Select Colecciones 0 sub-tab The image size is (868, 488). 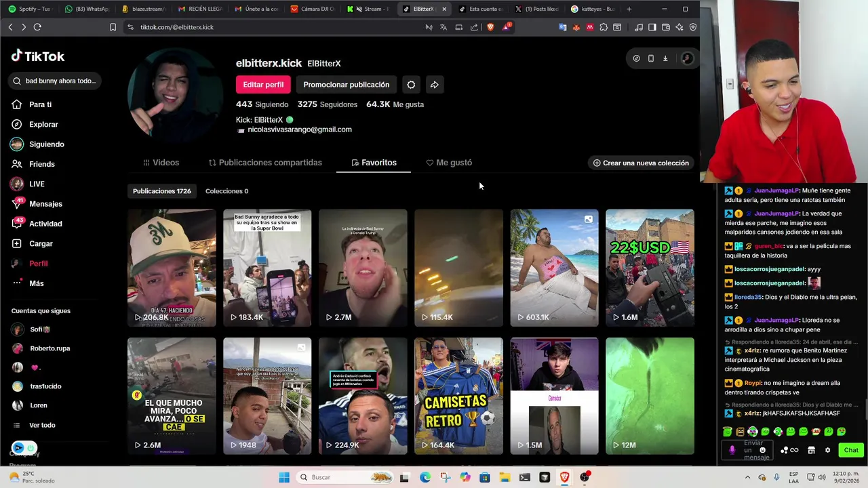(226, 191)
